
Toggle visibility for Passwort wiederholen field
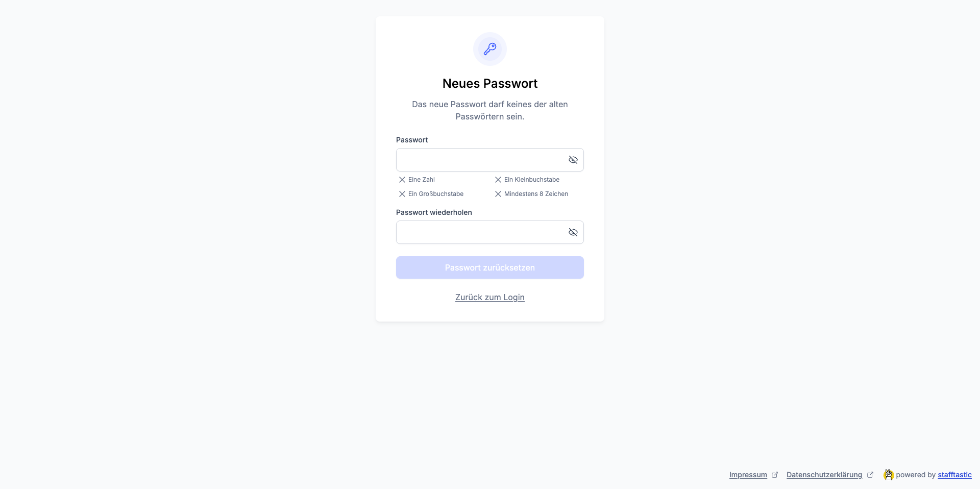click(x=573, y=232)
